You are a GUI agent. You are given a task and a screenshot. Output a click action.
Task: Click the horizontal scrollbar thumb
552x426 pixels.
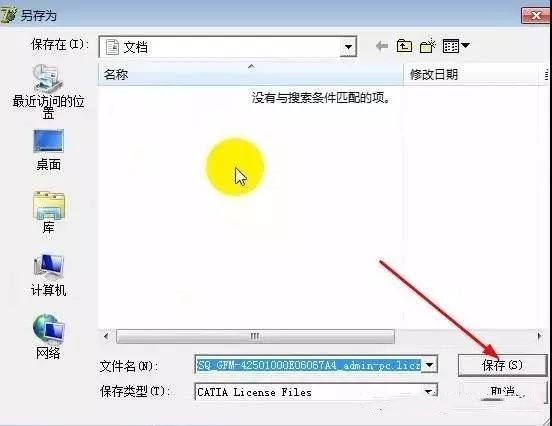(x=255, y=336)
